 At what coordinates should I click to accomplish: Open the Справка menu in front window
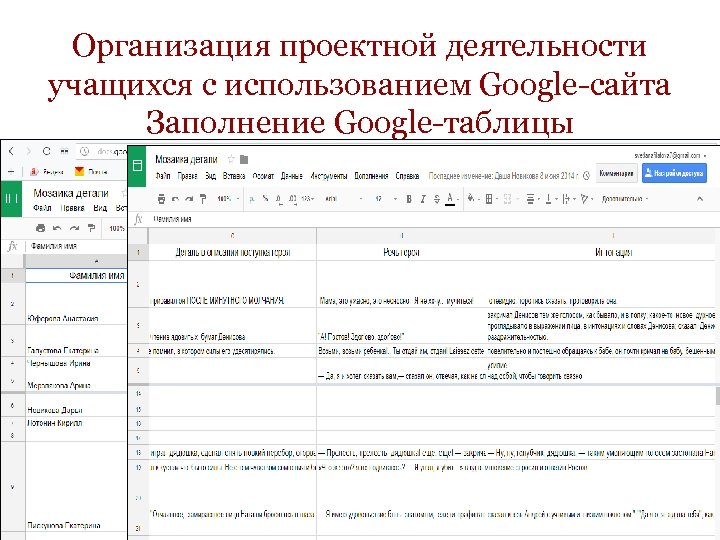tap(407, 175)
